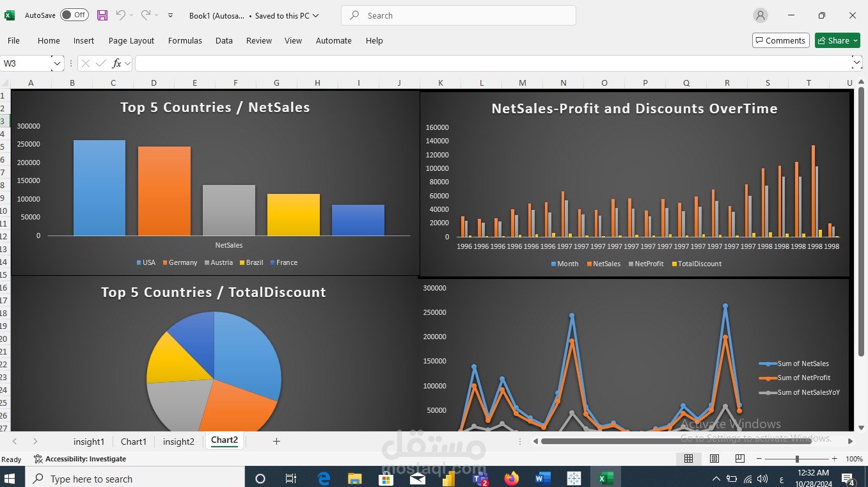Open the Redo history dropdown
Image resolution: width=868 pixels, height=487 pixels.
click(156, 15)
